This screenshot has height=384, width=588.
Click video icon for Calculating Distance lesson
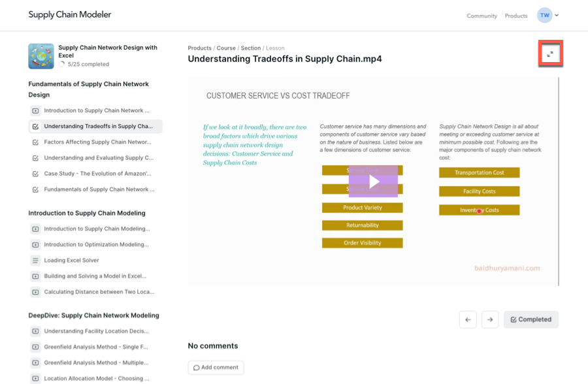[35, 292]
